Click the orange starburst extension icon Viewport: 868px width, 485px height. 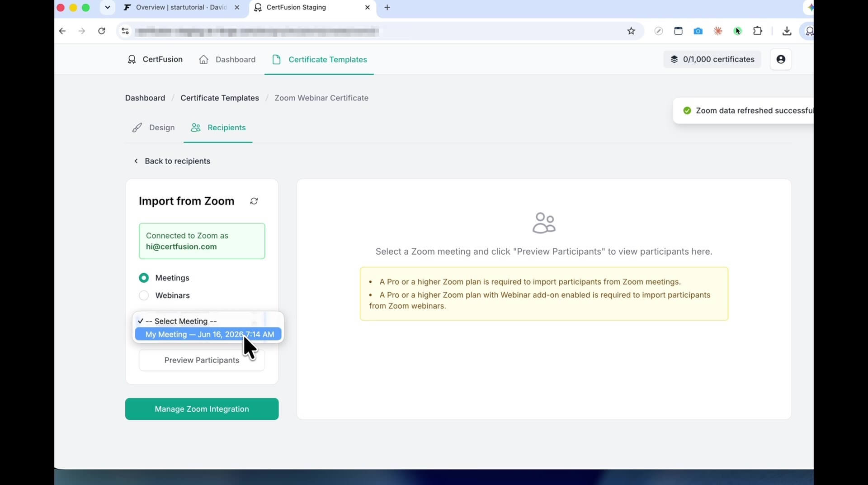coord(718,31)
